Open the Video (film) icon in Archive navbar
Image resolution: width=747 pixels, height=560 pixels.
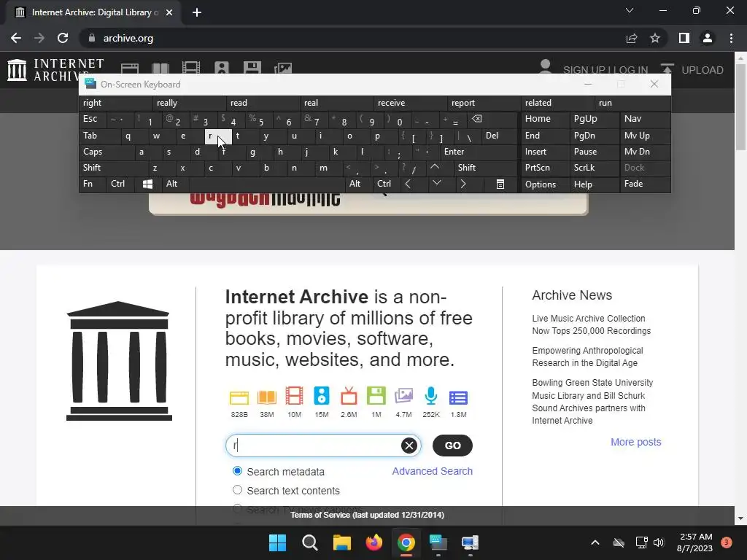(x=191, y=68)
